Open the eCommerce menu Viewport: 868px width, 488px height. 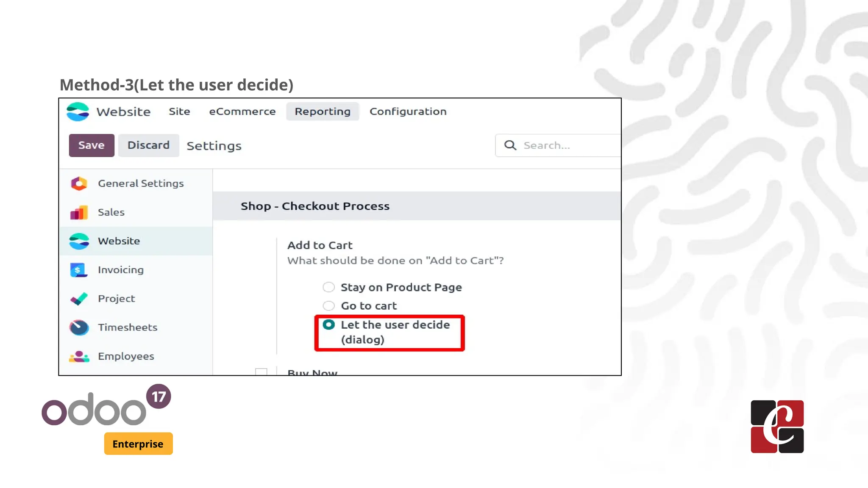pos(242,111)
